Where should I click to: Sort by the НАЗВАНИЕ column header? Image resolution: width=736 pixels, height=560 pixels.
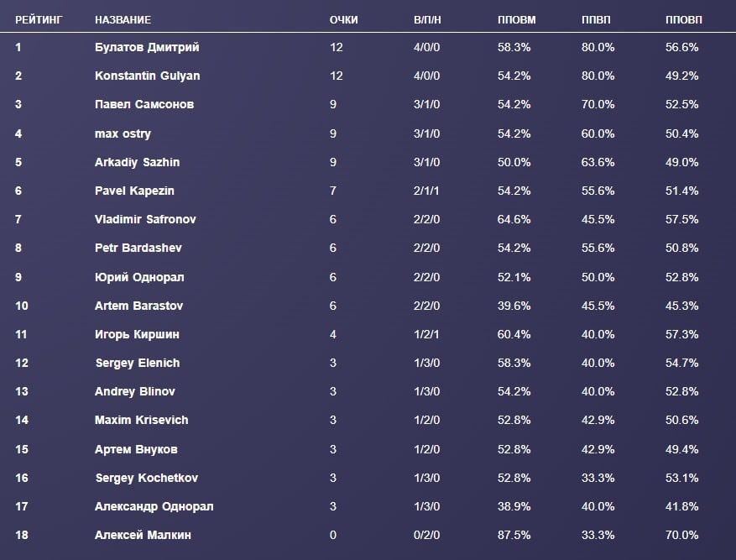pos(123,19)
